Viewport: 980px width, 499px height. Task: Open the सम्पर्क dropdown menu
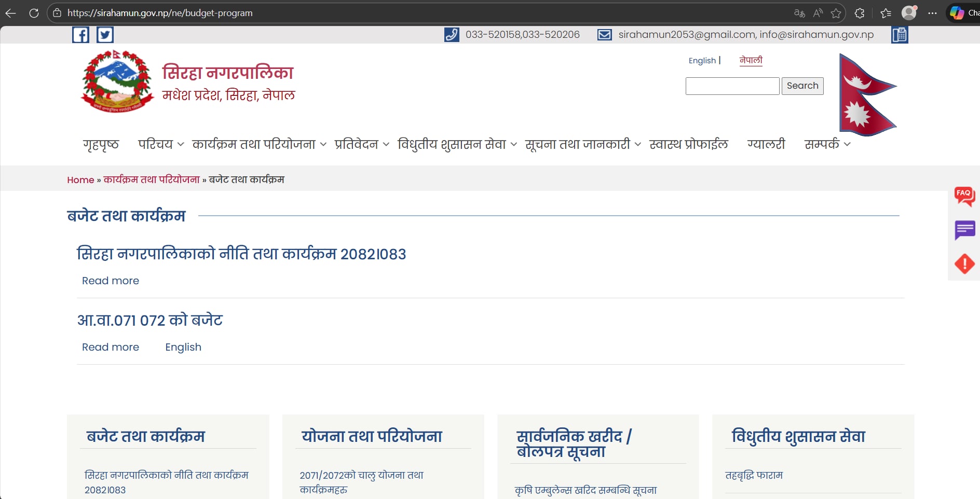[827, 144]
